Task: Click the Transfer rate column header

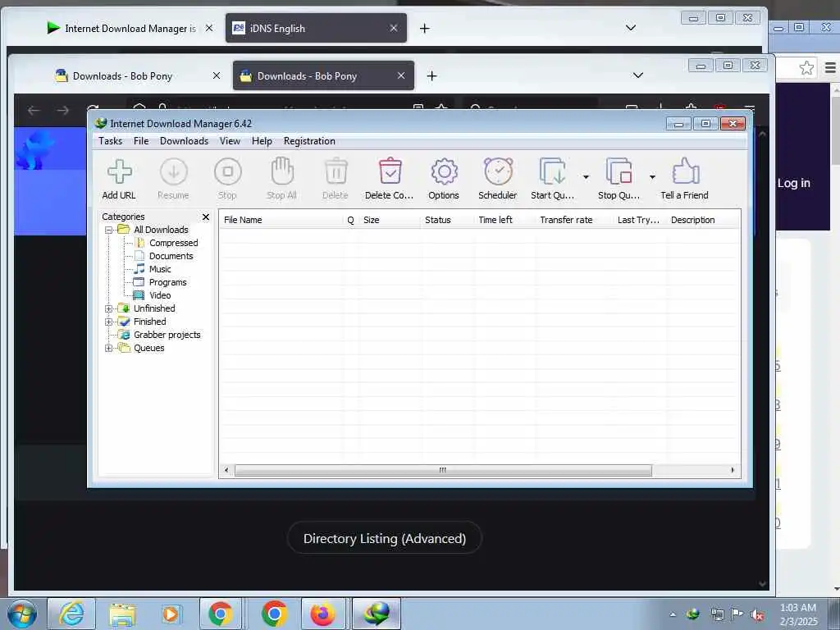Action: [x=575, y=220]
